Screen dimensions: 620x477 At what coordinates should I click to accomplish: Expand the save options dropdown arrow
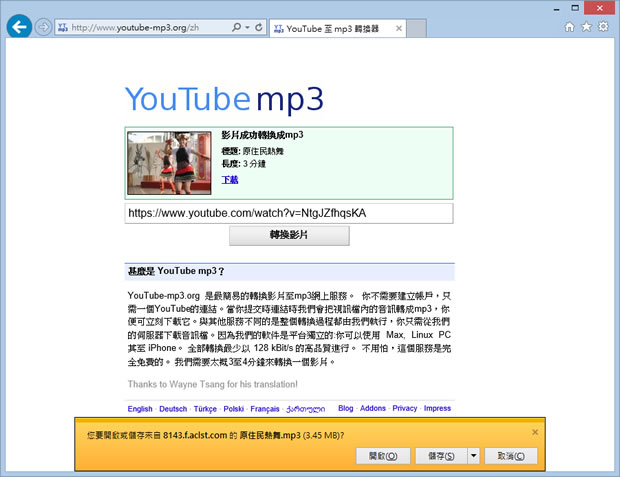(473, 455)
